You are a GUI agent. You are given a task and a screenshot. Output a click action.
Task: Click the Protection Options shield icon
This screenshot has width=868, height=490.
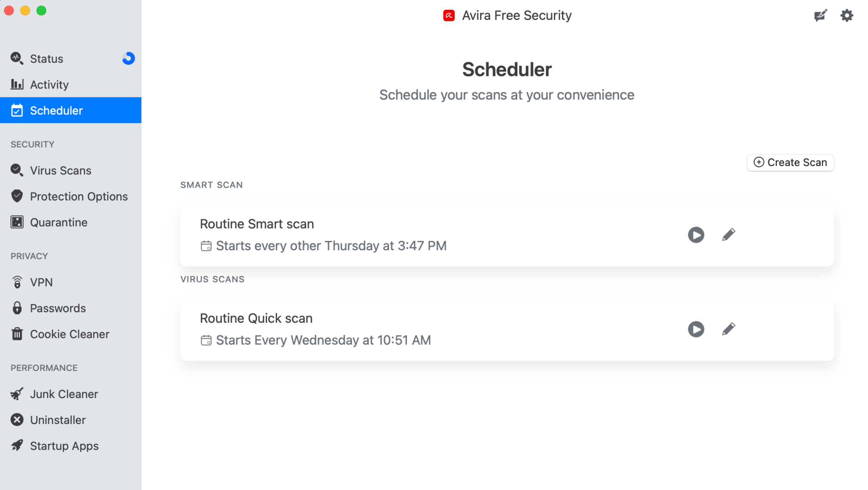point(17,197)
